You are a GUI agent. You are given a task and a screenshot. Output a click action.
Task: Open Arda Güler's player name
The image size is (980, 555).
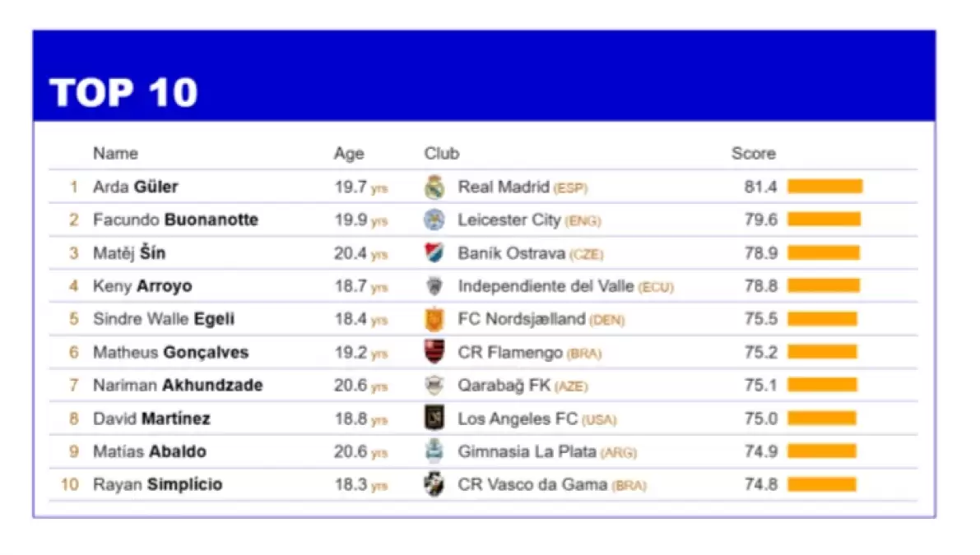[136, 187]
